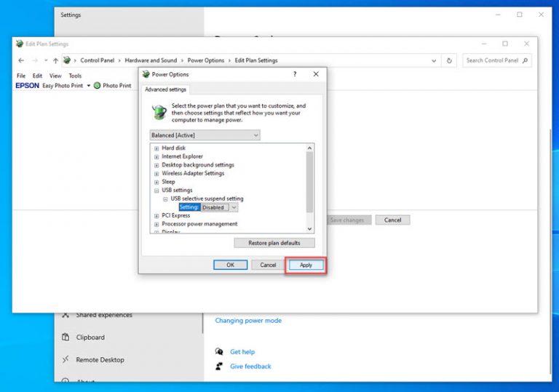Click Control Panel in the breadcrumb

98,60
